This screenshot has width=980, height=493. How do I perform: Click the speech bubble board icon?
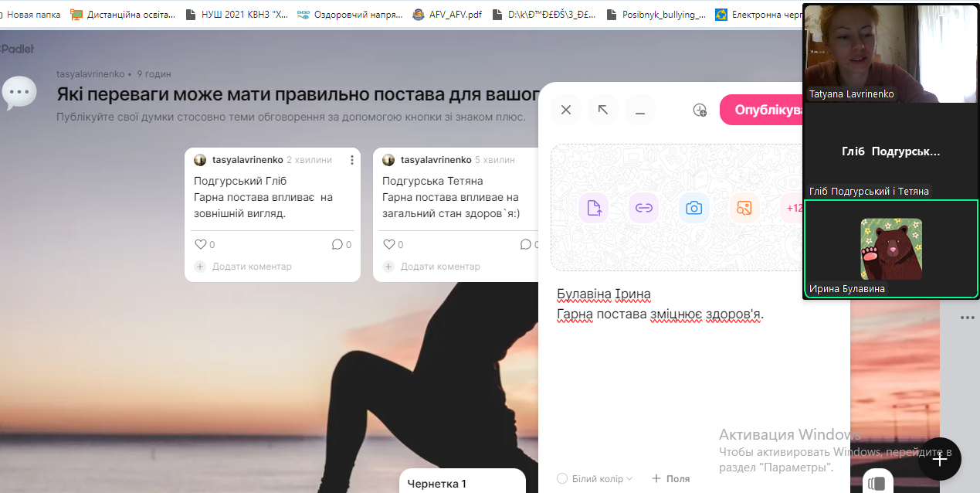(x=19, y=93)
